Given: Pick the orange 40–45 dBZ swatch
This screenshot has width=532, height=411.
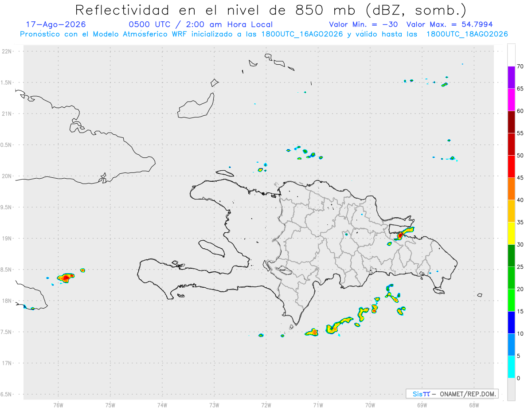Looking at the screenshot, I should tap(511, 188).
